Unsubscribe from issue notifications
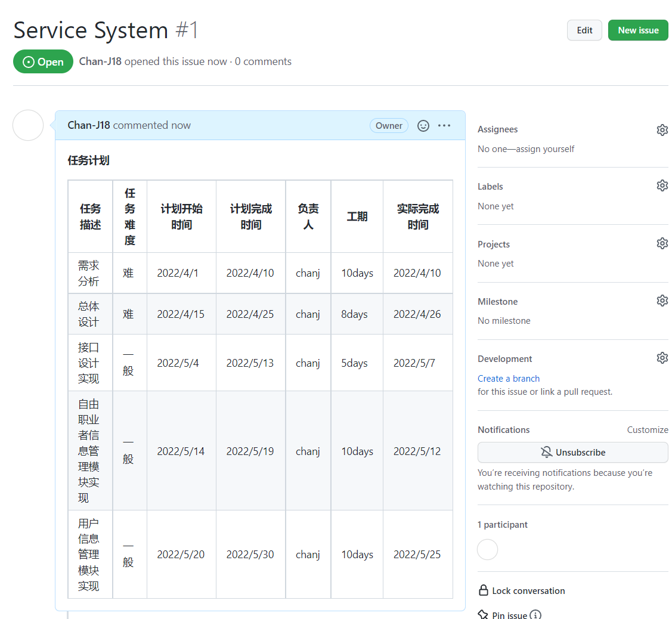 (x=572, y=453)
